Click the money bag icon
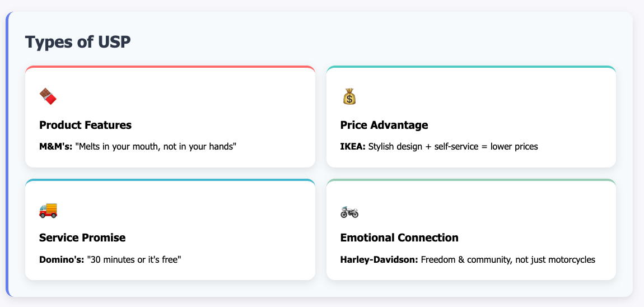Image resolution: width=644 pixels, height=307 pixels. 349,96
